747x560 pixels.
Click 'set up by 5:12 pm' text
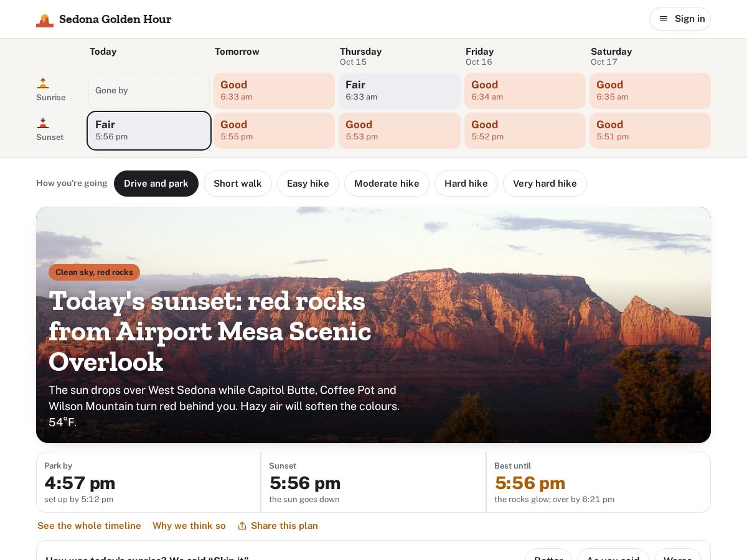pyautogui.click(x=78, y=499)
